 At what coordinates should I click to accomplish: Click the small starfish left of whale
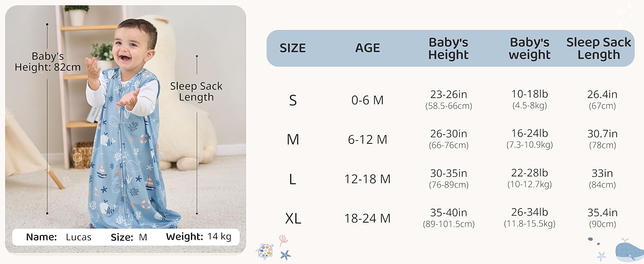[601, 256]
